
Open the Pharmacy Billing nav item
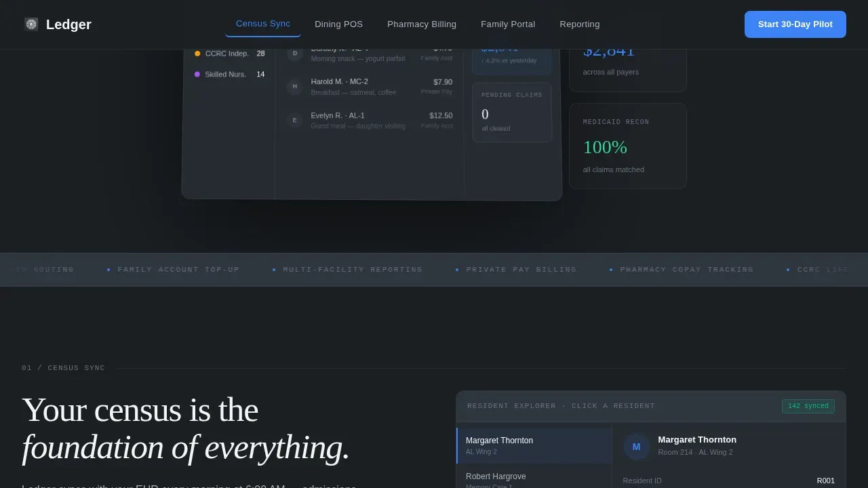pyautogui.click(x=422, y=24)
